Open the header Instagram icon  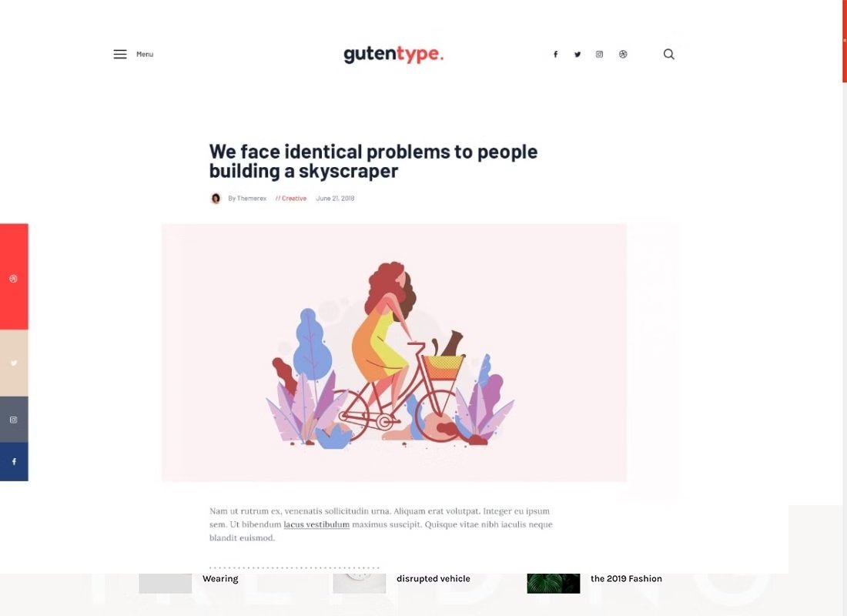(600, 54)
